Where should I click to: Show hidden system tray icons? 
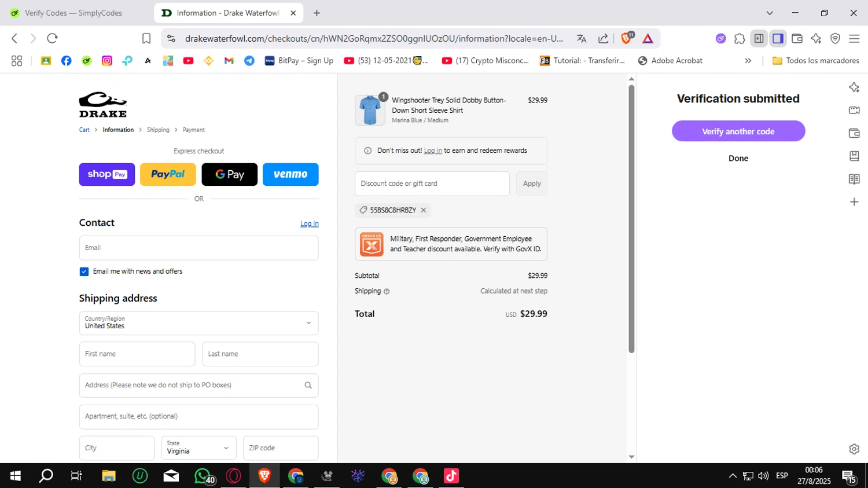733,476
